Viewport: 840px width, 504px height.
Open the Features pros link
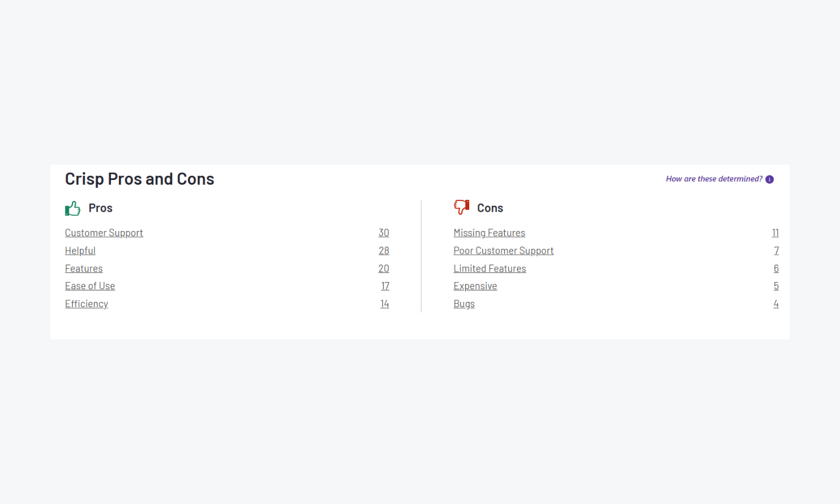[83, 268]
